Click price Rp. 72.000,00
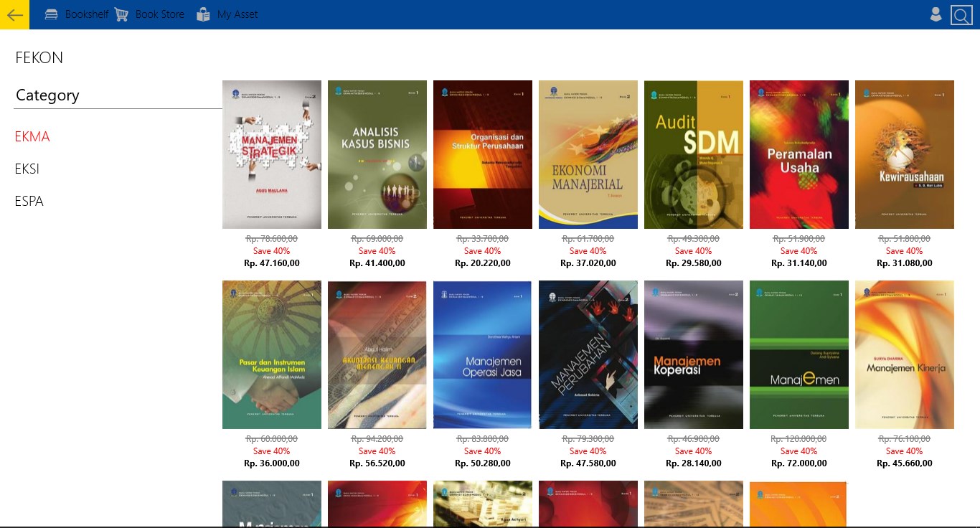Image resolution: width=980 pixels, height=528 pixels. [x=799, y=463]
